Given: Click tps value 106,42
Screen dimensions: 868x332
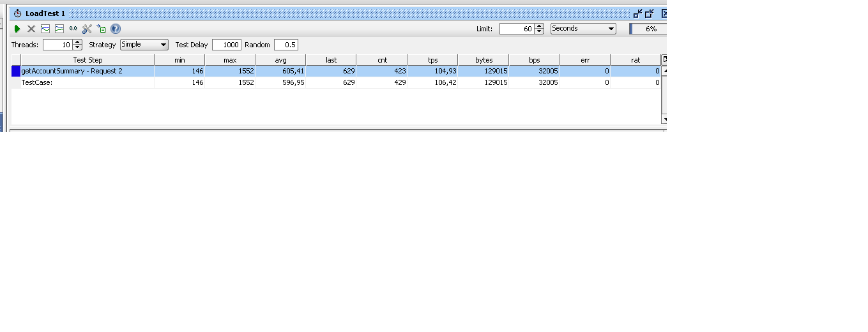Looking at the screenshot, I should (445, 82).
